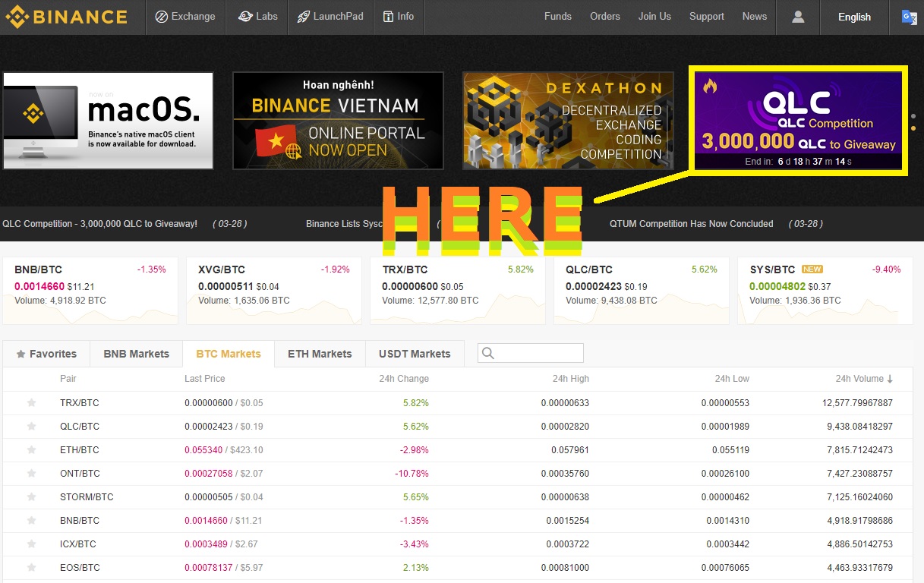
Task: Star the BNB/BTC row in the table
Action: point(32,521)
